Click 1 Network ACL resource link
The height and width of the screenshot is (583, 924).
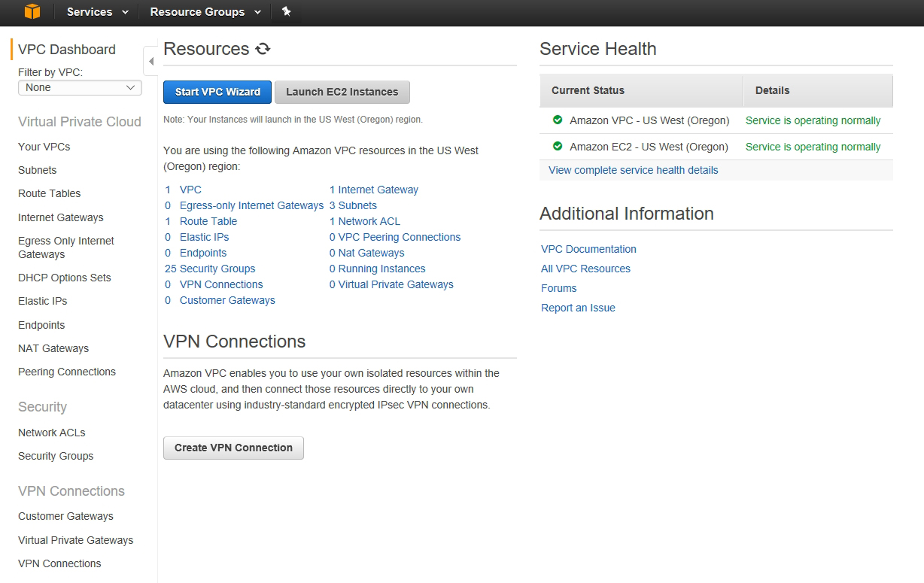pyautogui.click(x=365, y=221)
